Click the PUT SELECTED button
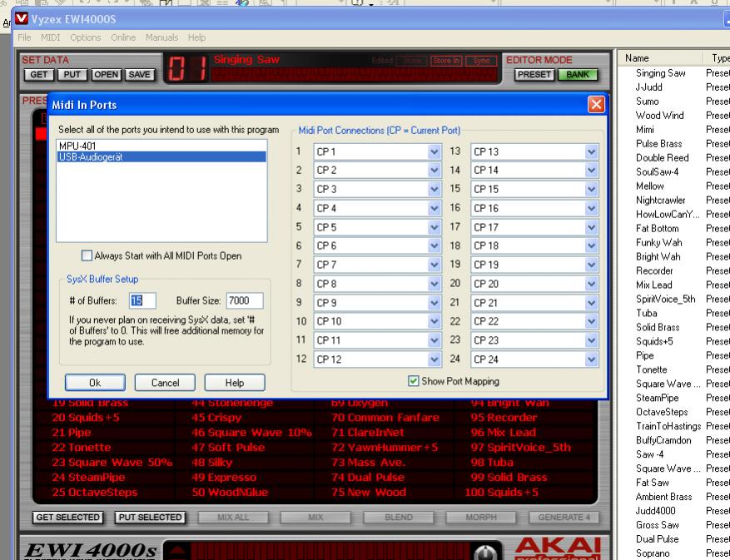 point(150,518)
